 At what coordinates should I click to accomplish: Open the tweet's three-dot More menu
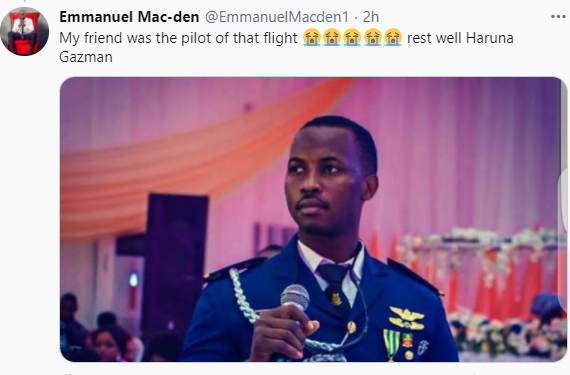(558, 17)
